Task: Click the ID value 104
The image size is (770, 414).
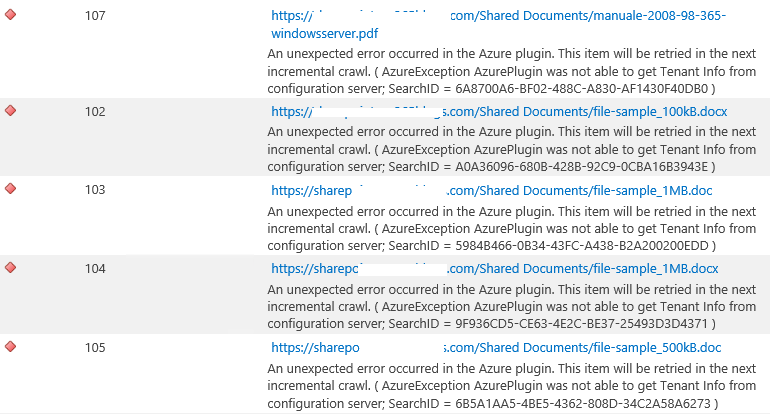Action: tap(95, 269)
